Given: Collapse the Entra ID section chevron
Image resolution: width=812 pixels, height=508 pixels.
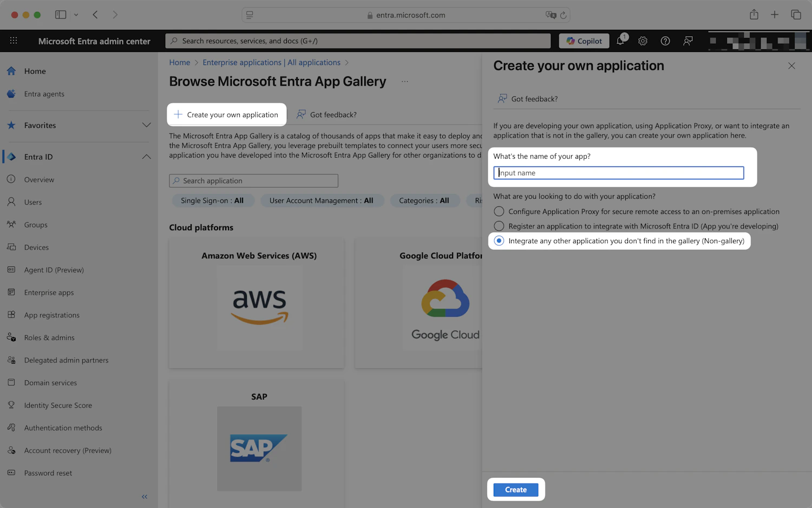Looking at the screenshot, I should [146, 157].
